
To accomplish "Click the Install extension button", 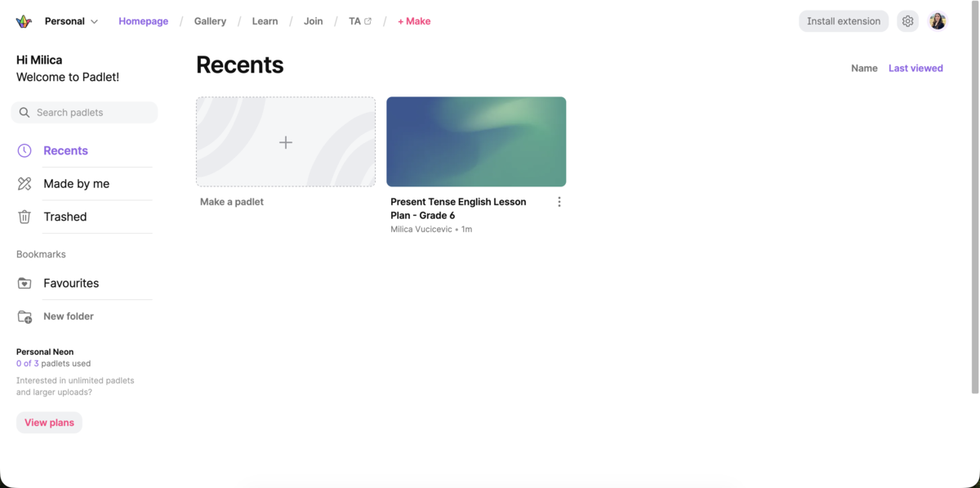I will tap(844, 20).
